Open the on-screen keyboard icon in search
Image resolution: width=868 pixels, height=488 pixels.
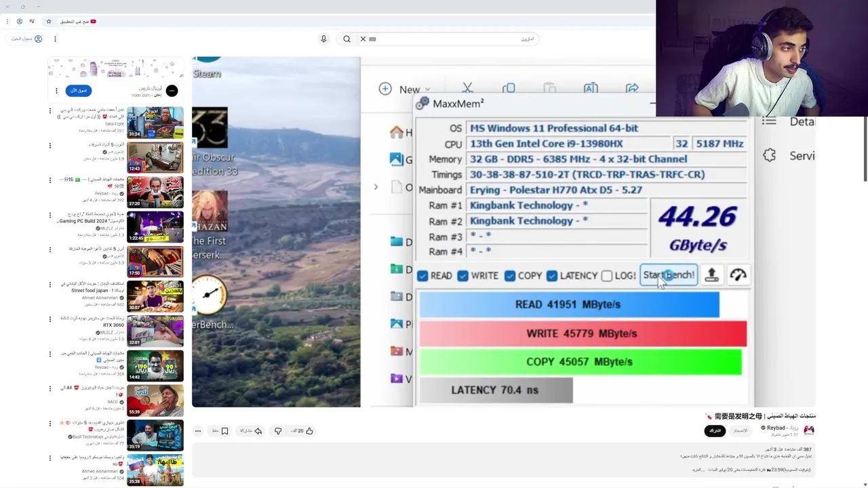point(372,39)
